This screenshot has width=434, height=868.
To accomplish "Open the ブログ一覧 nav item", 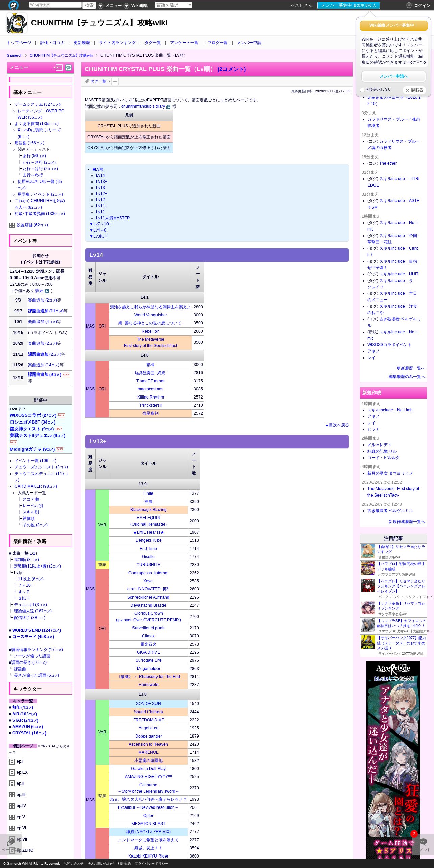I will click(218, 43).
